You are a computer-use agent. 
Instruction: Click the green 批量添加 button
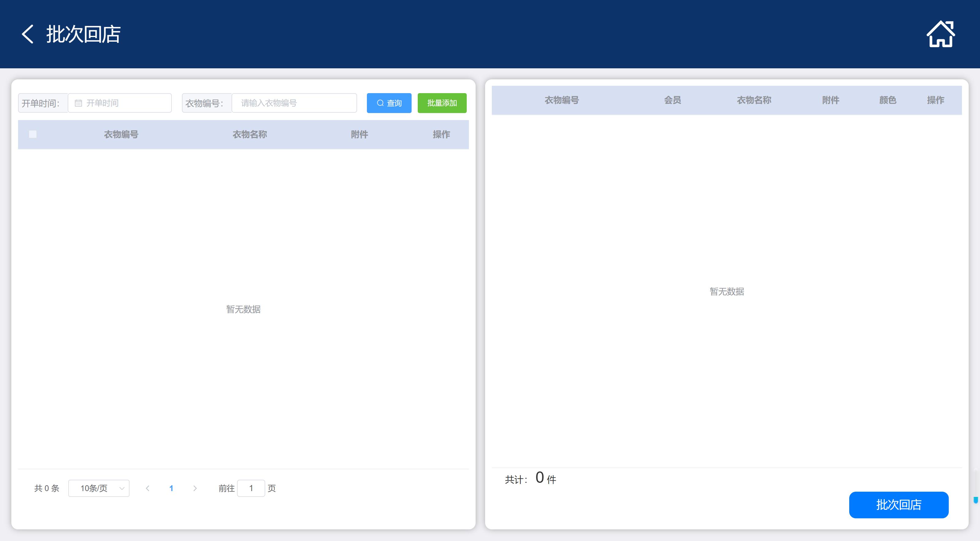pos(442,103)
